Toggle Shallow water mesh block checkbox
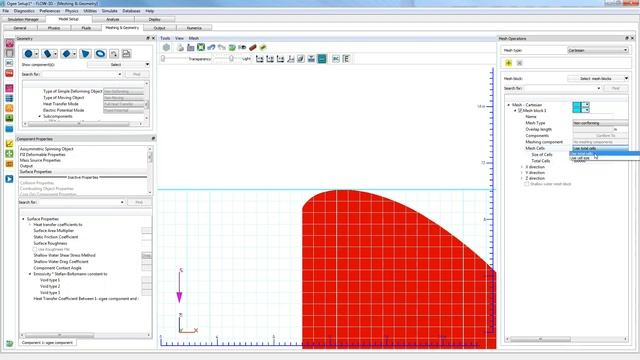This screenshot has width=640, height=360. pyautogui.click(x=527, y=184)
